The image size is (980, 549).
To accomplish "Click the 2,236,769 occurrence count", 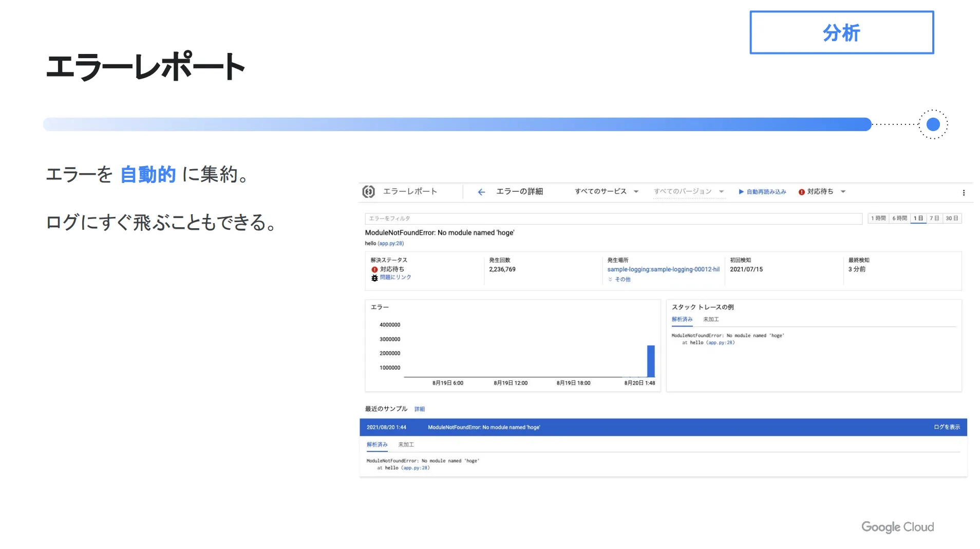I will click(502, 269).
